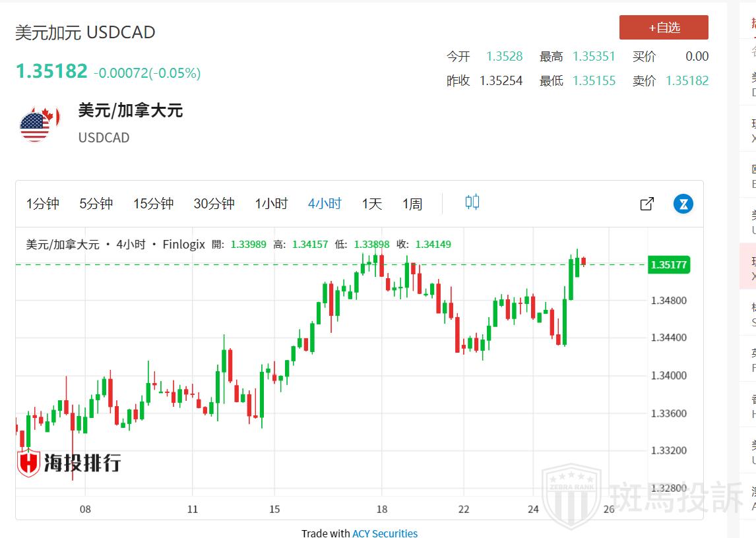756x538 pixels.
Task: Switch chart to 5分钟 interval
Action: (x=96, y=204)
